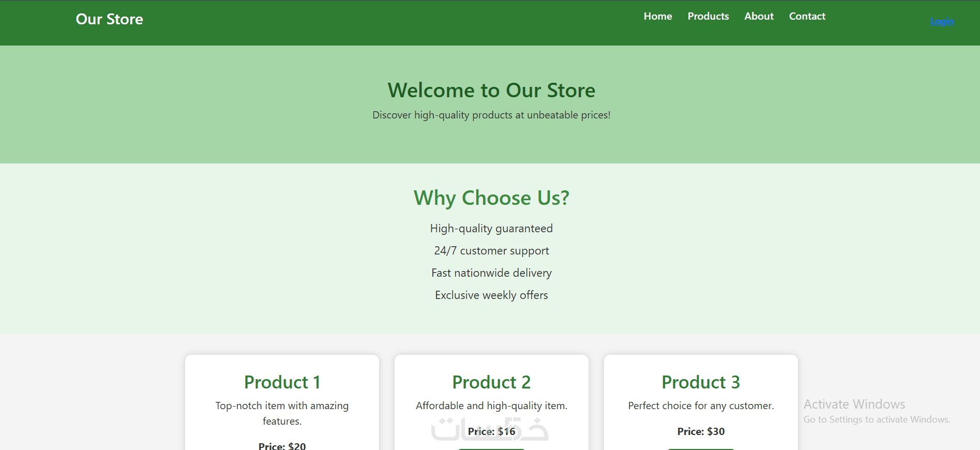The height and width of the screenshot is (450, 980).
Task: Select the Product 3 card title
Action: point(701,382)
